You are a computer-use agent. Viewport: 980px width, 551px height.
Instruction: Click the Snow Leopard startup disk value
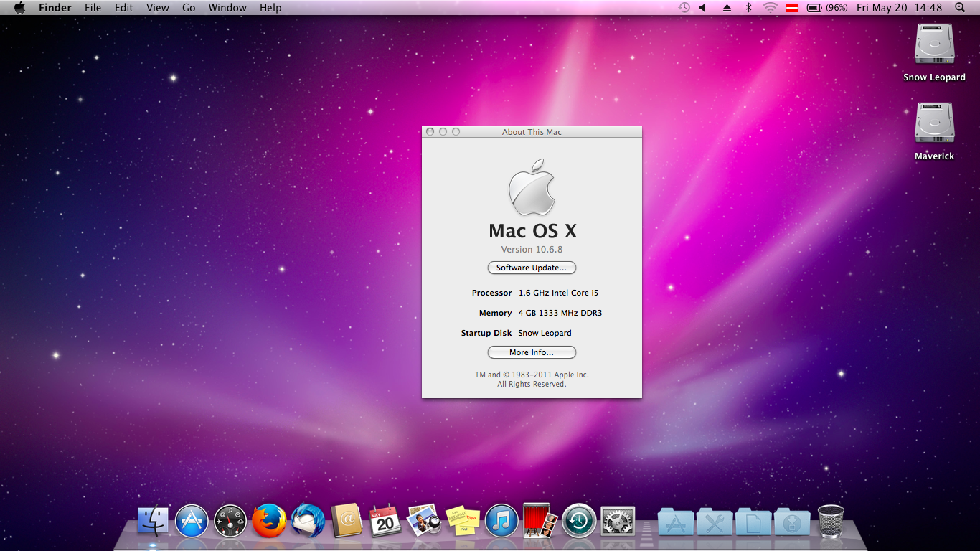tap(545, 333)
